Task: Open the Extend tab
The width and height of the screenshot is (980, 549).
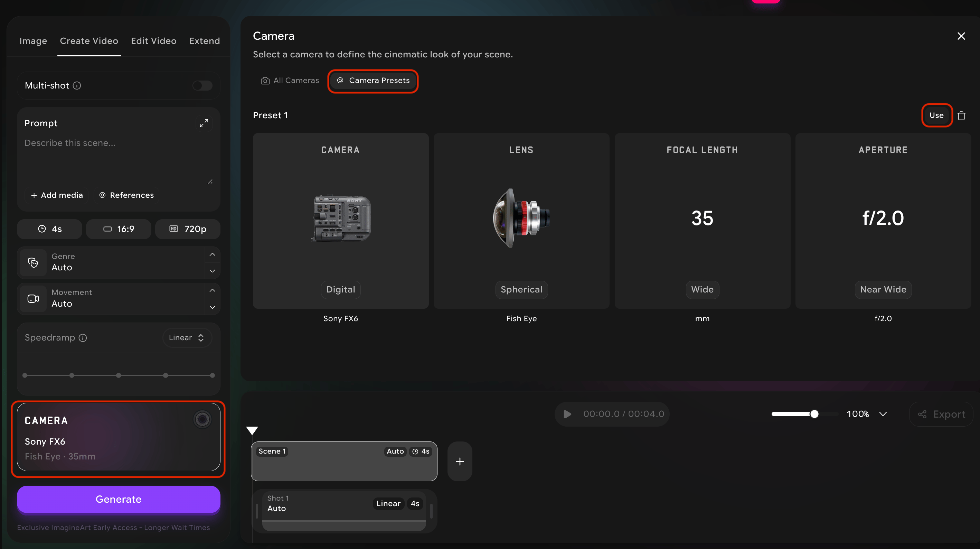Action: [205, 41]
